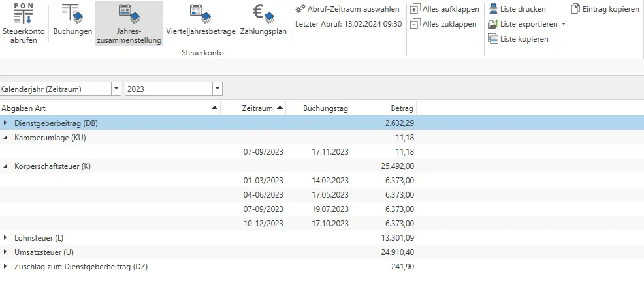
Task: Collapse the Kammerumlage (KU) group
Action: 5,138
